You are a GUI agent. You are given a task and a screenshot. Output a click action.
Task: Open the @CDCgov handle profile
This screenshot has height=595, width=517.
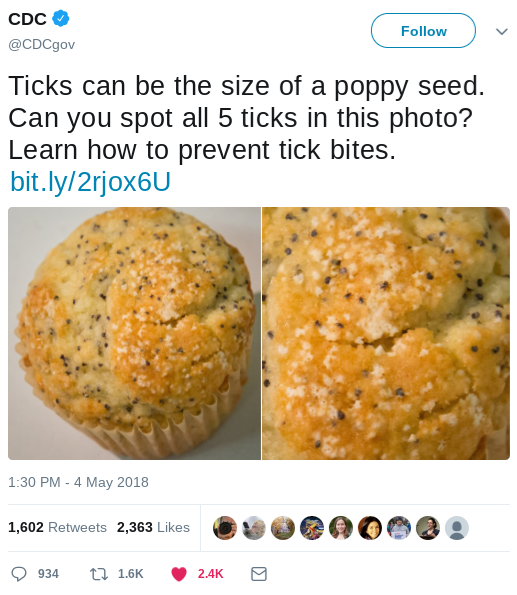pos(42,44)
